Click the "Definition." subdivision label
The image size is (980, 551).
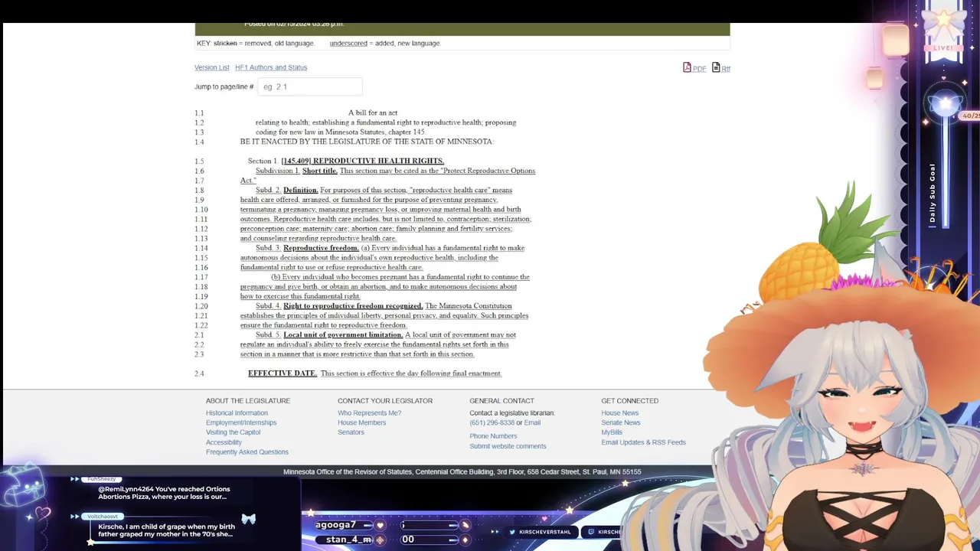click(300, 190)
